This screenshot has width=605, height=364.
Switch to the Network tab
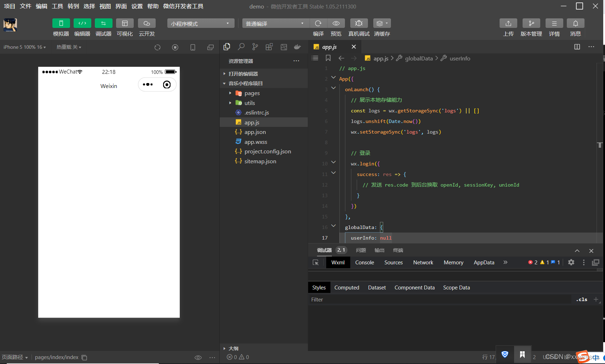(x=423, y=262)
